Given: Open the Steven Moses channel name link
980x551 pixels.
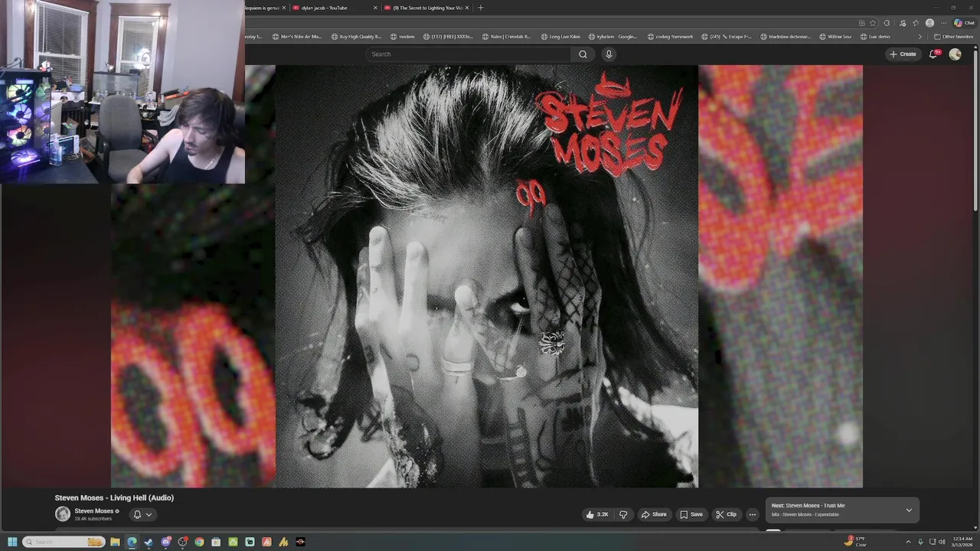Looking at the screenshot, I should click(x=93, y=510).
